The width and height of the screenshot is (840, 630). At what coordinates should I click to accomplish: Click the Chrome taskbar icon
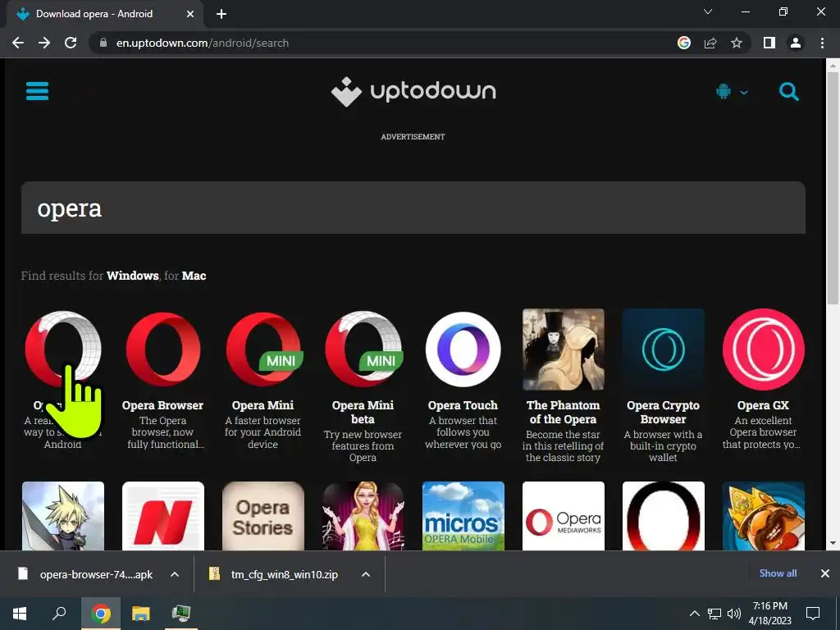coord(100,614)
